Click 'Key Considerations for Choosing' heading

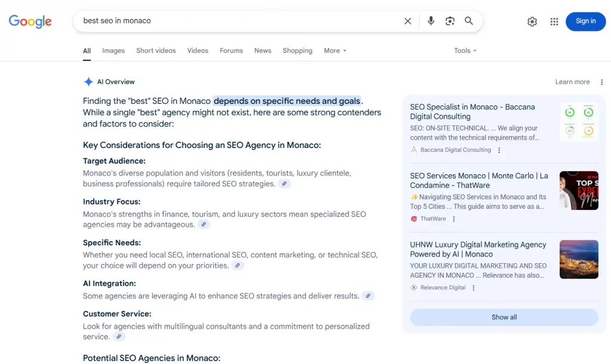[202, 145]
